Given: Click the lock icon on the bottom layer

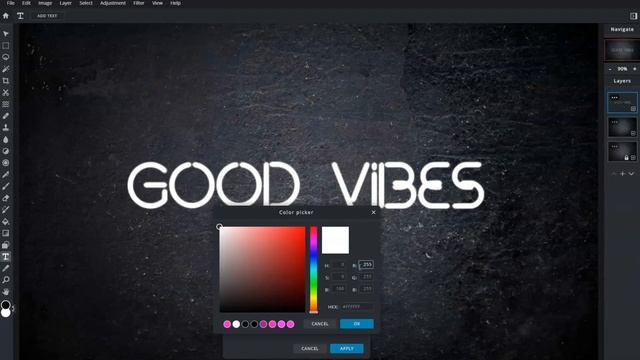Looking at the screenshot, I should [x=627, y=158].
